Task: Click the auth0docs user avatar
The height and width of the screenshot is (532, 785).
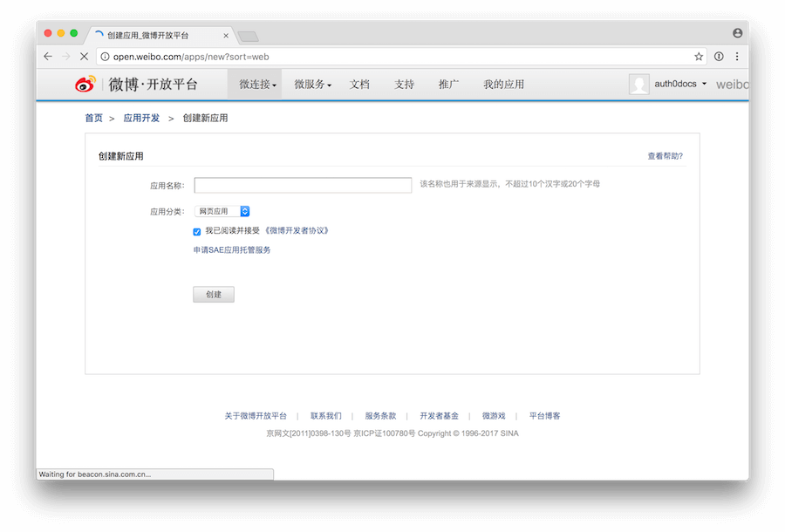Action: [639, 84]
